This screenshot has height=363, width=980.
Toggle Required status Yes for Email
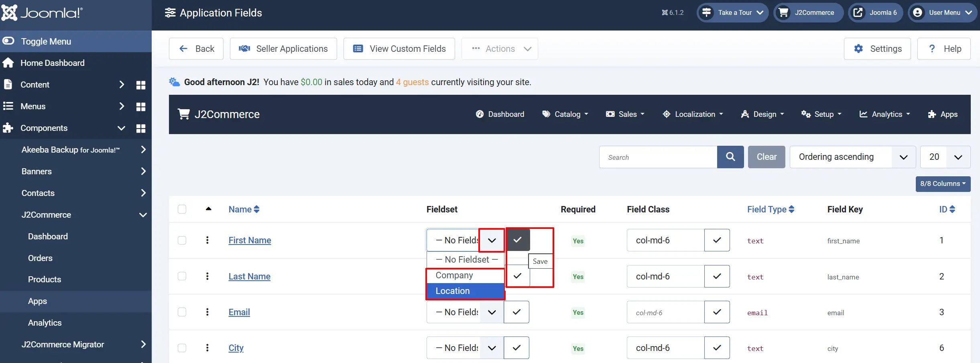click(x=578, y=312)
